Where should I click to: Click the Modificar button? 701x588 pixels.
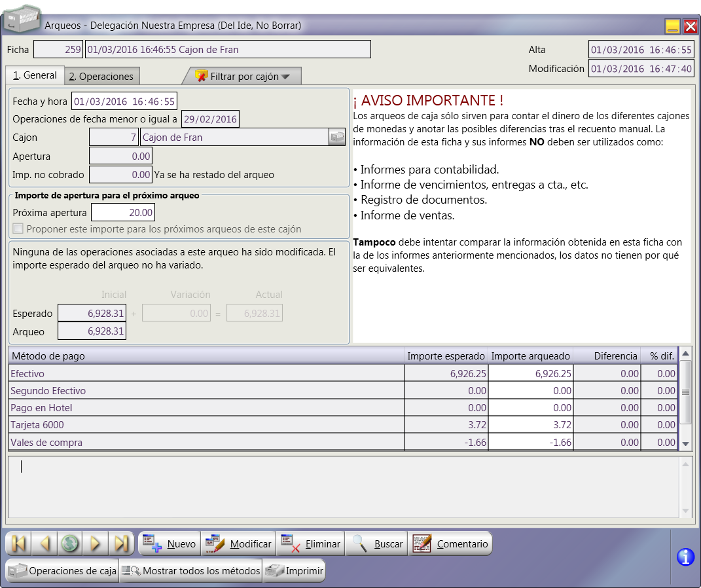pyautogui.click(x=239, y=543)
